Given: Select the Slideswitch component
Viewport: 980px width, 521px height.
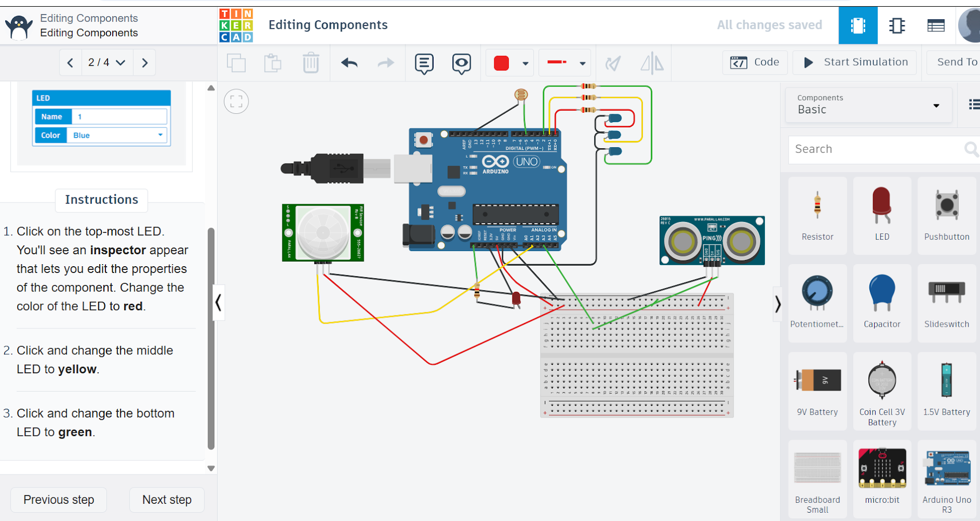Looking at the screenshot, I should (947, 303).
